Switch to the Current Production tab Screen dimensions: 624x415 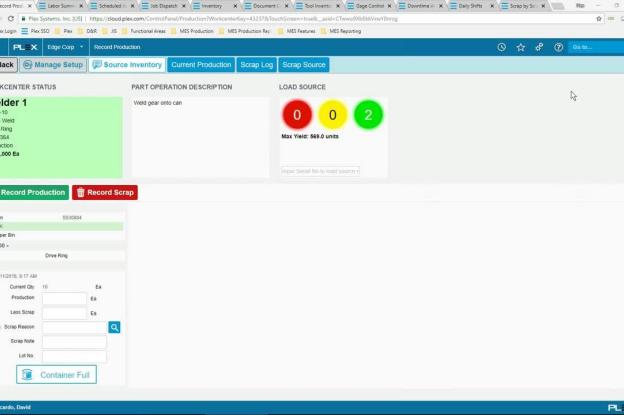tap(201, 64)
